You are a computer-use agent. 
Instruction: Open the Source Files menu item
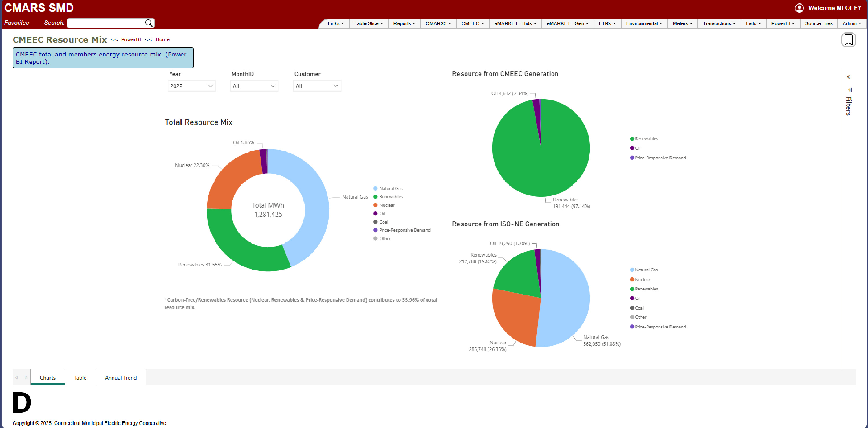pos(819,23)
